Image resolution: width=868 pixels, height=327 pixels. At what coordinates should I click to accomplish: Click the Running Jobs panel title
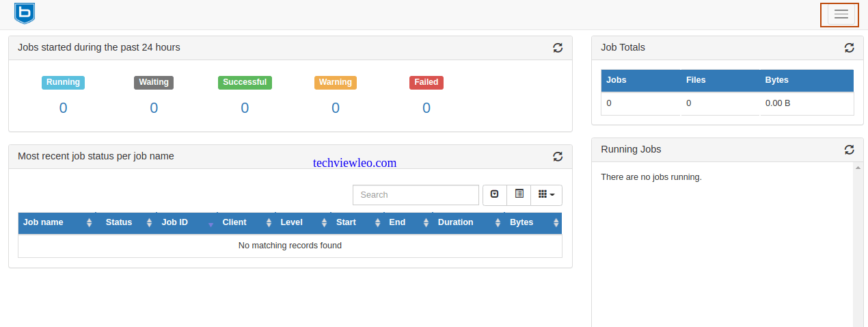(x=631, y=150)
